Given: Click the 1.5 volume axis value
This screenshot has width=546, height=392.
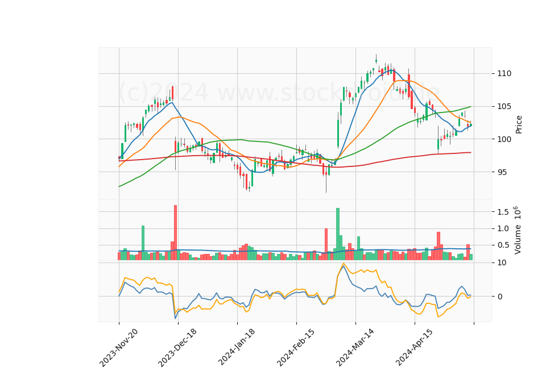Looking at the screenshot, I should click(x=503, y=212).
